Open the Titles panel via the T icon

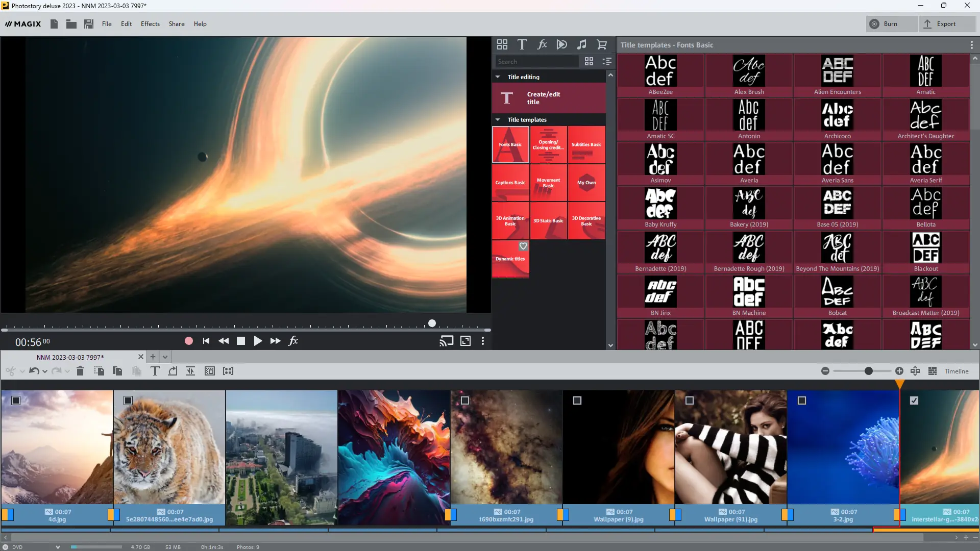522,44
